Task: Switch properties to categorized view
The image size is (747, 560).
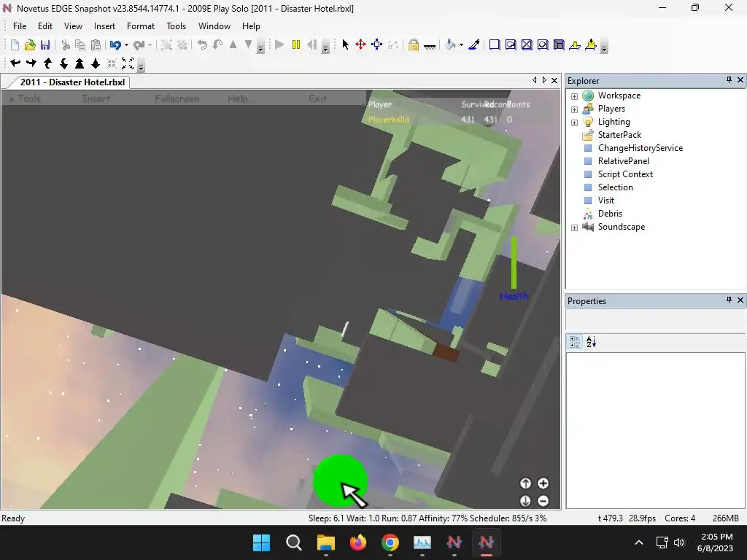Action: click(575, 341)
